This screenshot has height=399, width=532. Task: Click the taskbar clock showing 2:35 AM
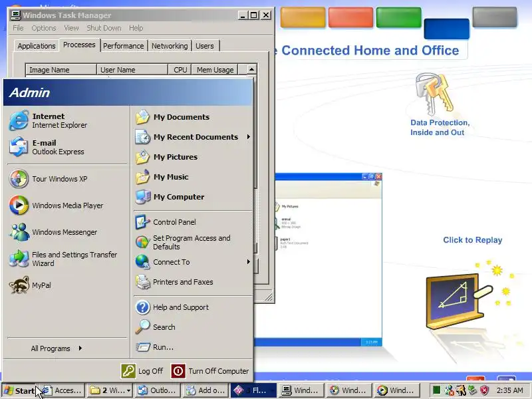509,390
